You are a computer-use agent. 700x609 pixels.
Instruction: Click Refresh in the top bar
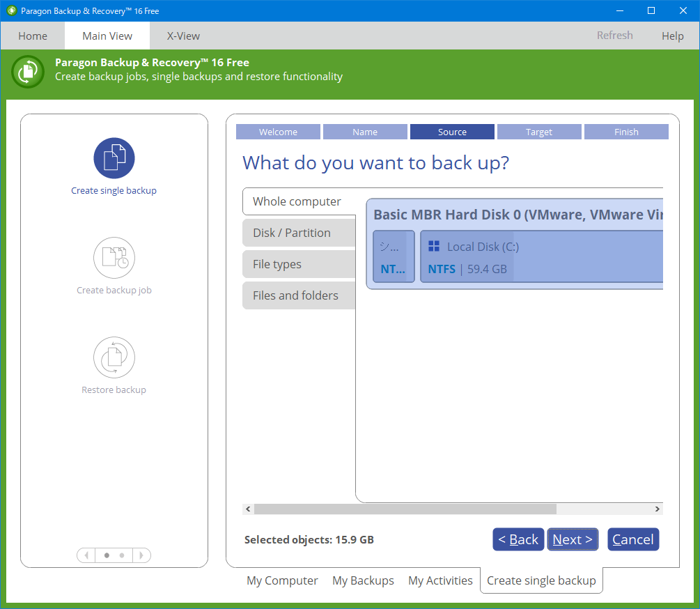pyautogui.click(x=615, y=36)
